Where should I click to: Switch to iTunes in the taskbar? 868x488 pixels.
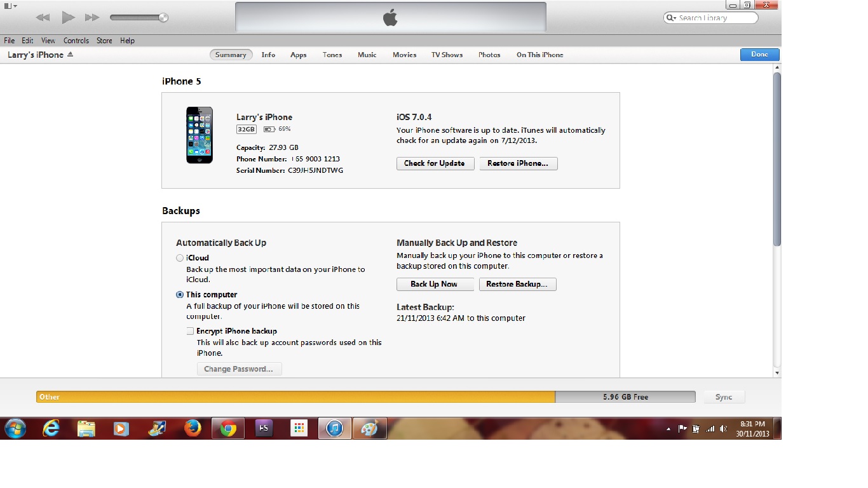(334, 429)
